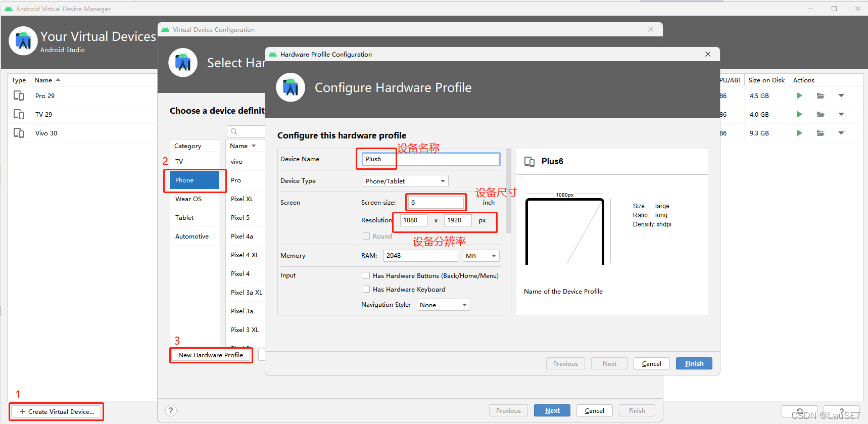Click the Device Name field containing Plus6

(431, 159)
